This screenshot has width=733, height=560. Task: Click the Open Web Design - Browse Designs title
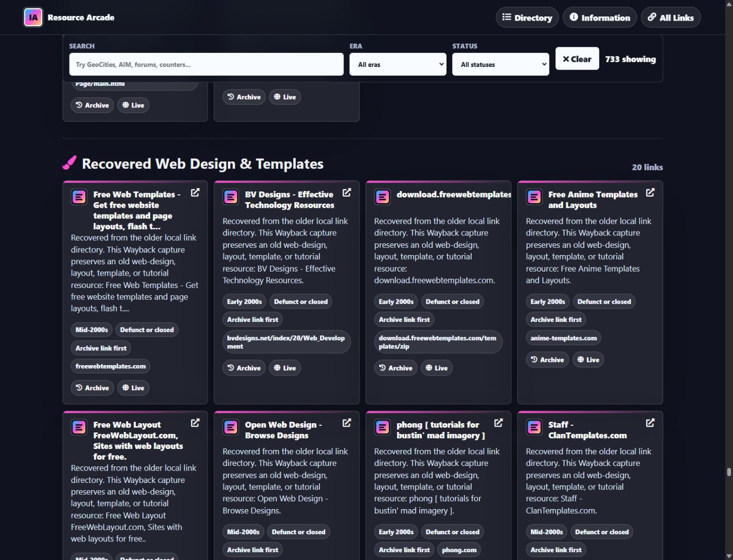tap(283, 430)
